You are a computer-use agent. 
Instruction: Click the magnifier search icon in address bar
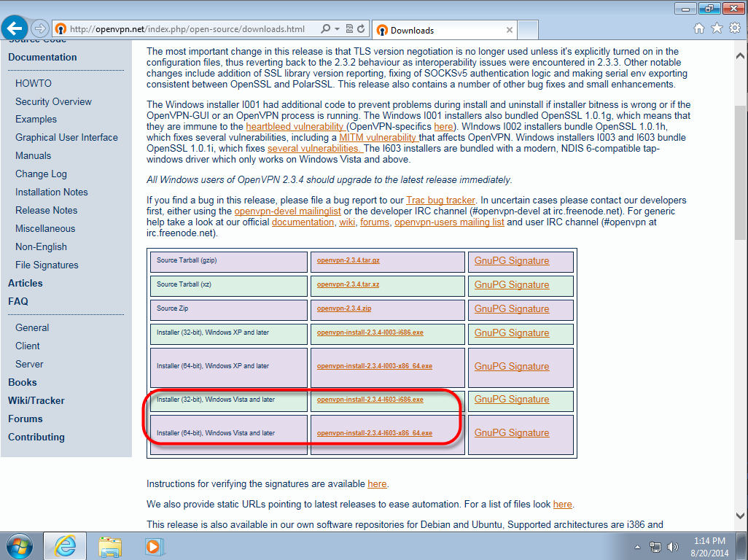click(x=325, y=28)
